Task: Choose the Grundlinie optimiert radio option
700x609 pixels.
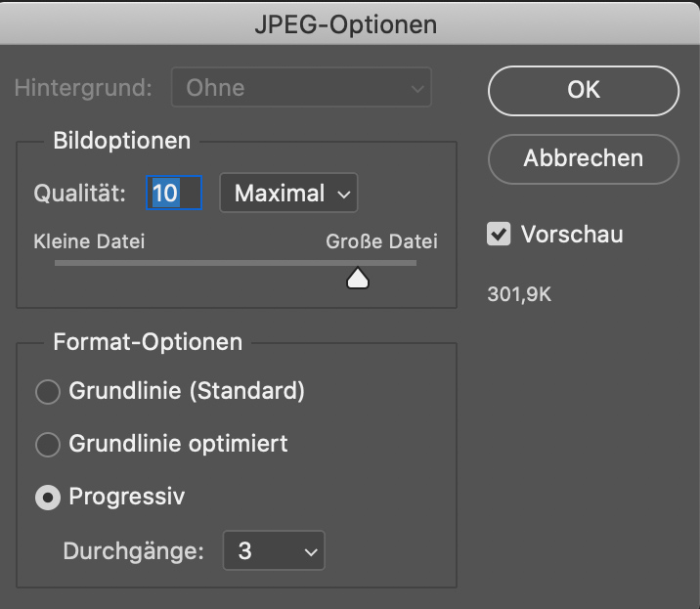Action: tap(47, 445)
